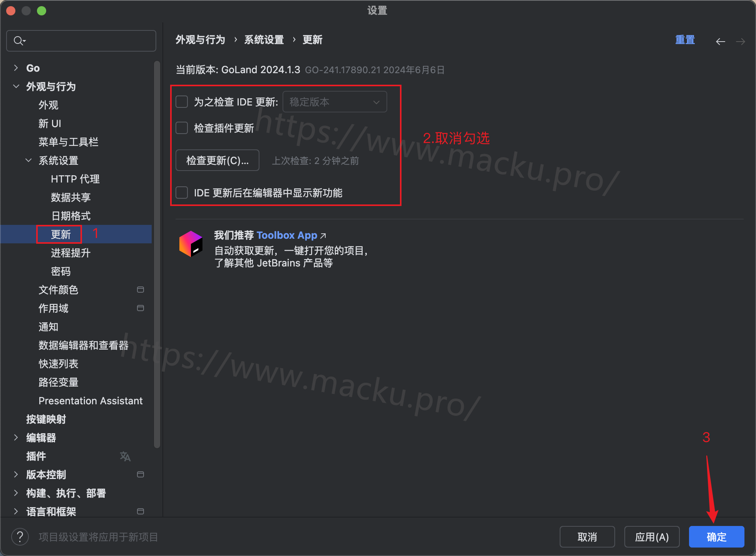Click the project-level icon beside 版本控制

(x=140, y=474)
